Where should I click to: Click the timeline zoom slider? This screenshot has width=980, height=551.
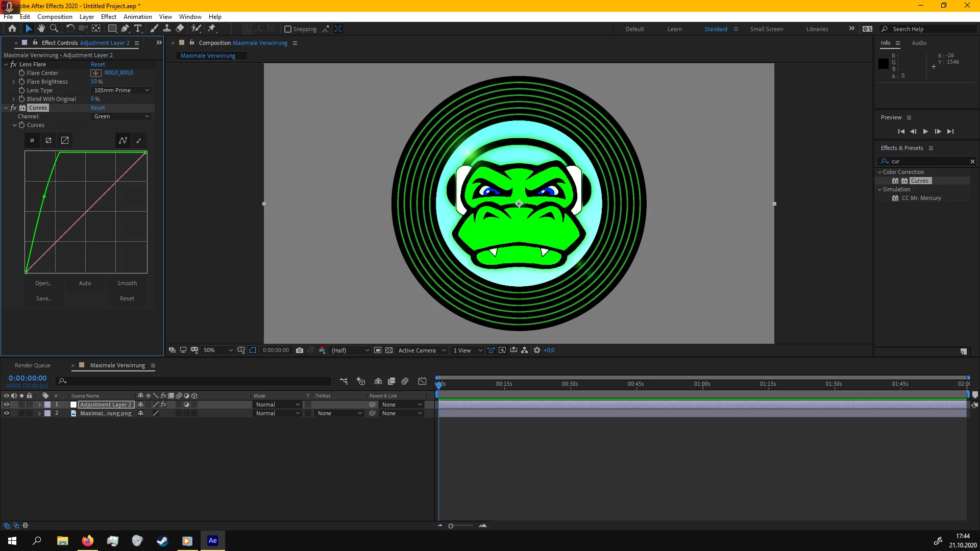point(451,526)
